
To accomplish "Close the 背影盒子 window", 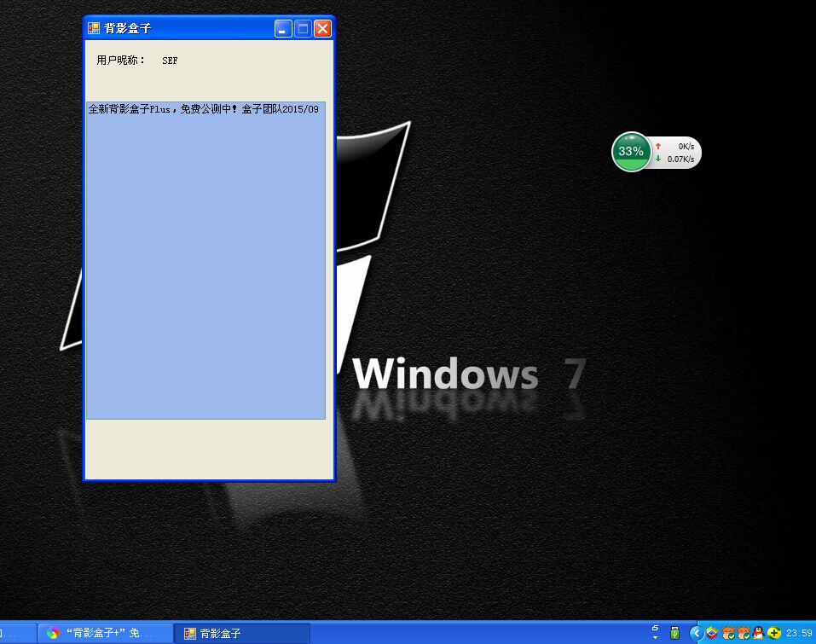I will tap(322, 29).
